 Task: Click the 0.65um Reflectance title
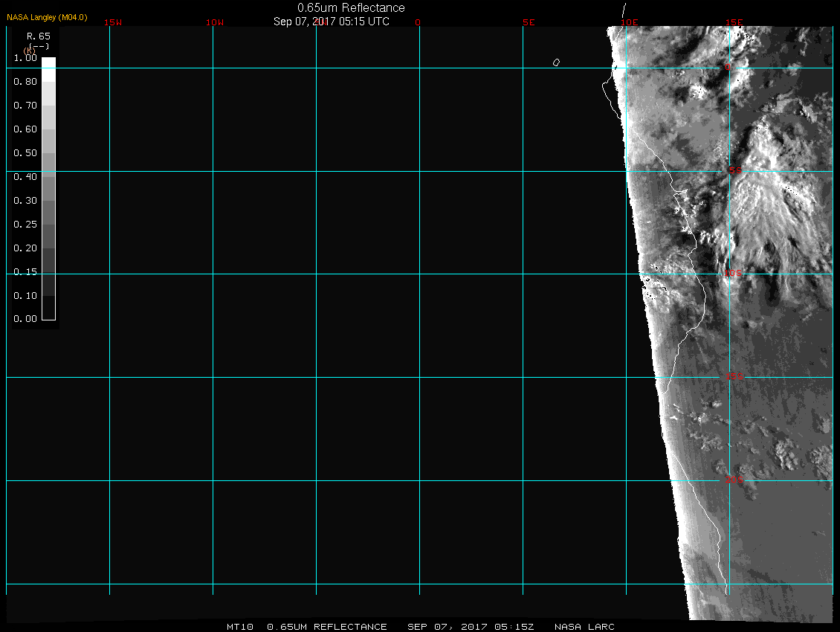tap(351, 8)
